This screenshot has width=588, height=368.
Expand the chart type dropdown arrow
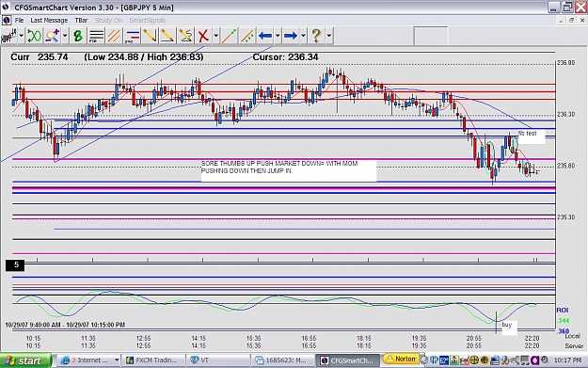click(21, 36)
